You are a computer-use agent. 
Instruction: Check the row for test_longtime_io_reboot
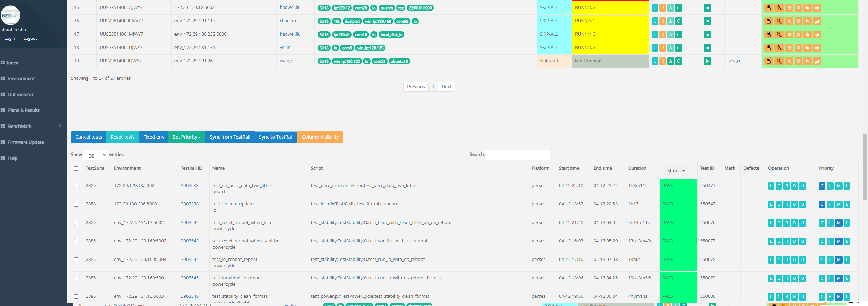point(76,278)
